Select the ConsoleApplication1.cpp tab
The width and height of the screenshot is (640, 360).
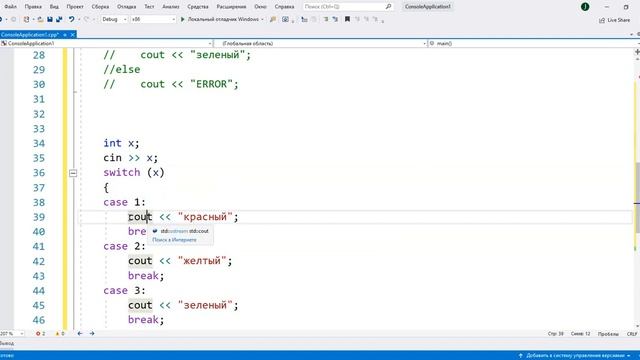(30, 35)
